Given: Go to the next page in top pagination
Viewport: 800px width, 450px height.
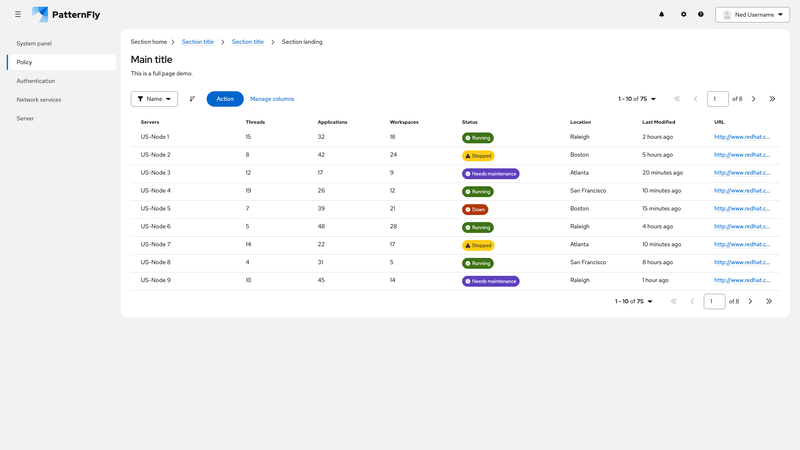Looking at the screenshot, I should coord(754,99).
